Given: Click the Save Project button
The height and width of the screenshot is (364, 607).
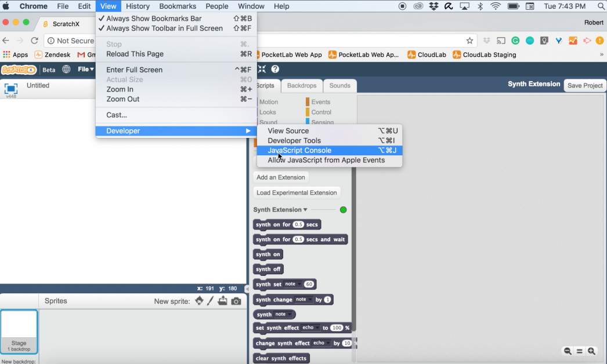Looking at the screenshot, I should 584,85.
